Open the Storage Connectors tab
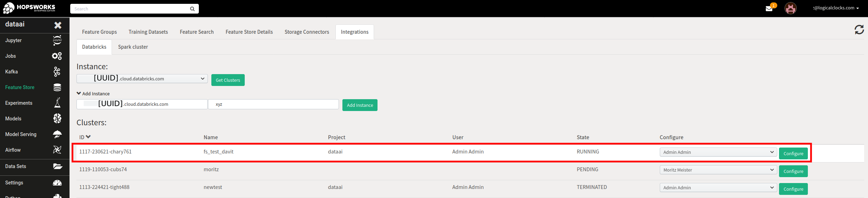This screenshot has width=868, height=198. (x=307, y=32)
